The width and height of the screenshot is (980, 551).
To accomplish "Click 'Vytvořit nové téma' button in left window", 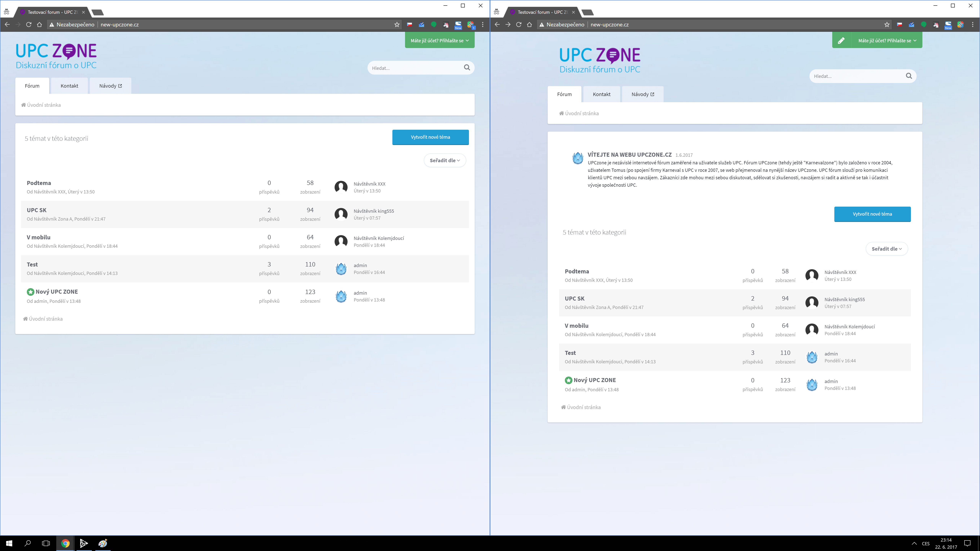I will 430,137.
